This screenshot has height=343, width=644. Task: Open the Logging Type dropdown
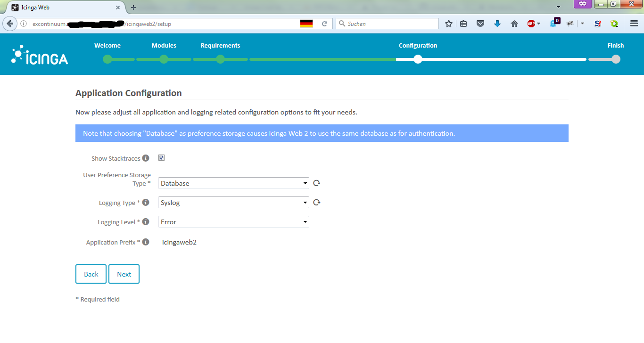[x=234, y=203]
